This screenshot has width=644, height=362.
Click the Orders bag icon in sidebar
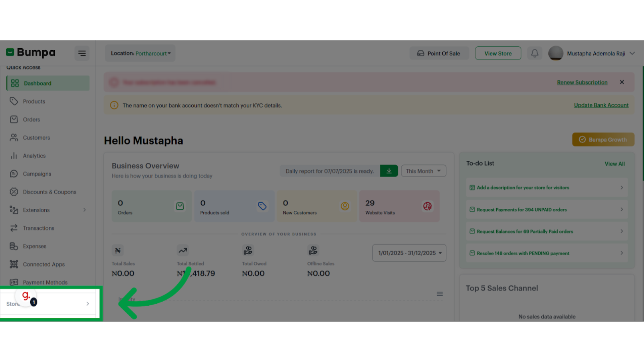coord(14,119)
